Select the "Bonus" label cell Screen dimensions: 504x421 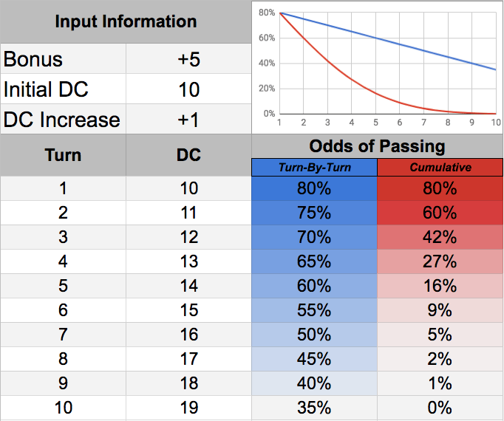(x=63, y=60)
